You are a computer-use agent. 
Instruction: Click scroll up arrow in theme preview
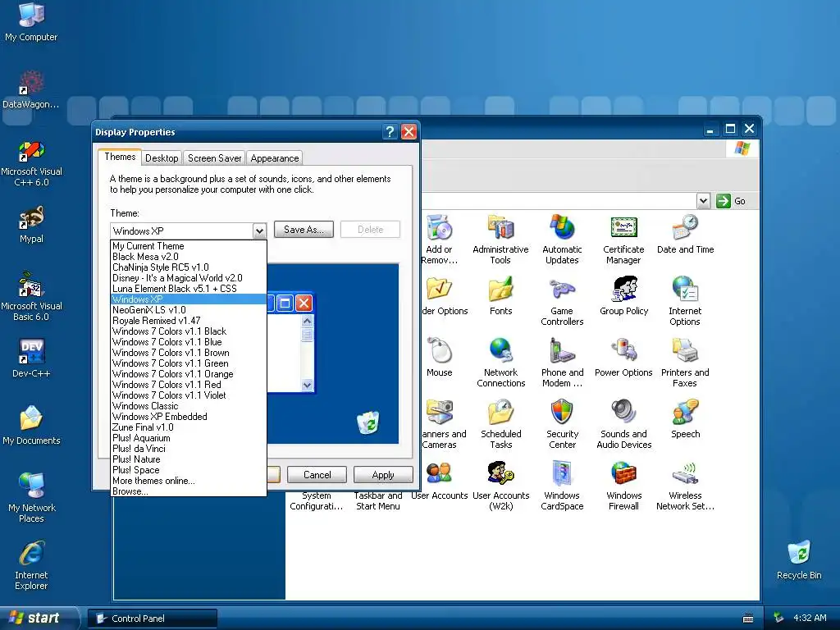click(307, 321)
